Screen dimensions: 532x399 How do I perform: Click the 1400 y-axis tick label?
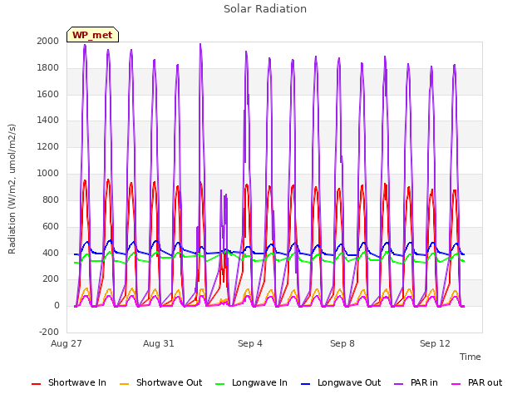(x=48, y=120)
